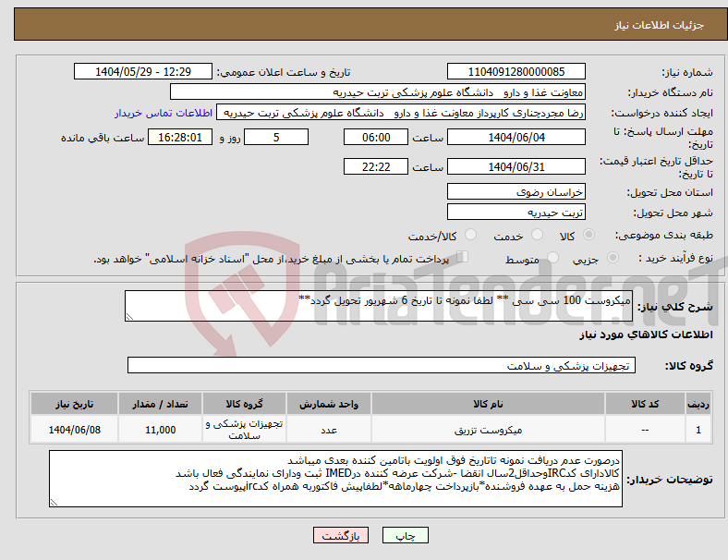Click the unit cell عدد

tap(329, 430)
